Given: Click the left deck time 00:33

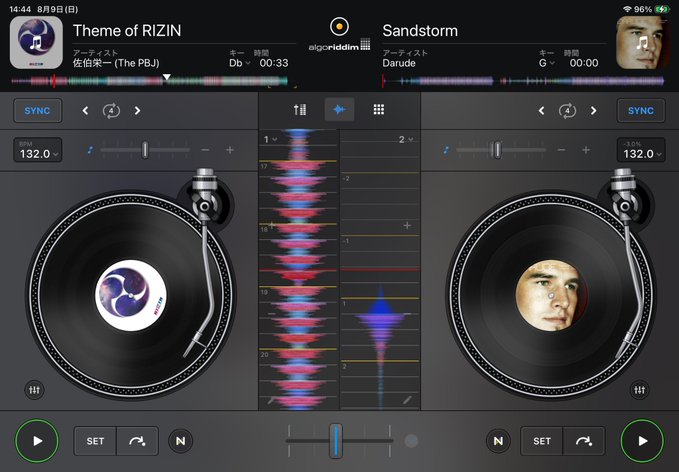Looking at the screenshot, I should (x=274, y=63).
